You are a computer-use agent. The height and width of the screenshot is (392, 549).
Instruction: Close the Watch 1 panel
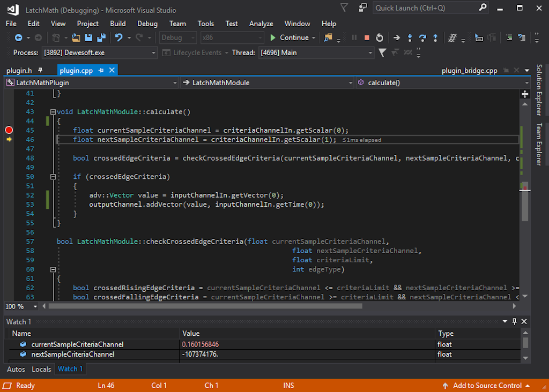point(524,321)
